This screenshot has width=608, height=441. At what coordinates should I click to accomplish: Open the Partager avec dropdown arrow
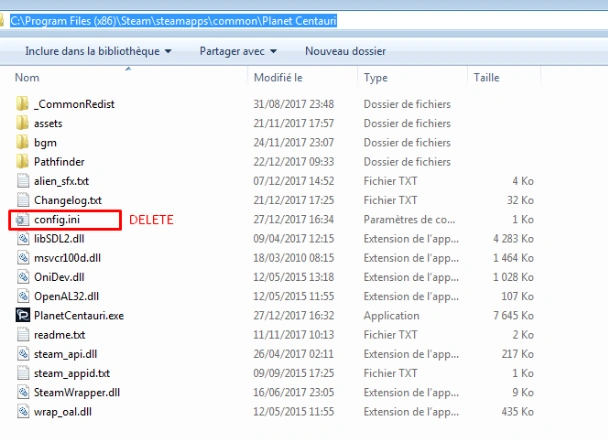click(273, 51)
